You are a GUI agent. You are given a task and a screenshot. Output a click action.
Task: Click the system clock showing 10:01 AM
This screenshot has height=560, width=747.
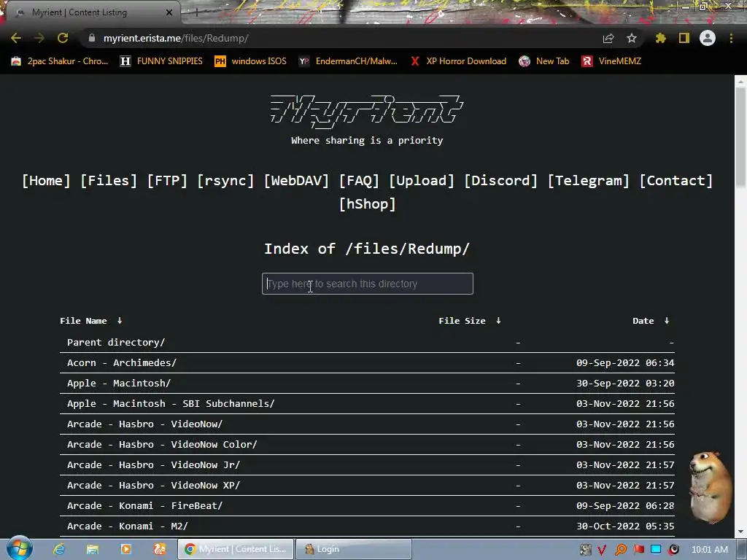tap(709, 550)
